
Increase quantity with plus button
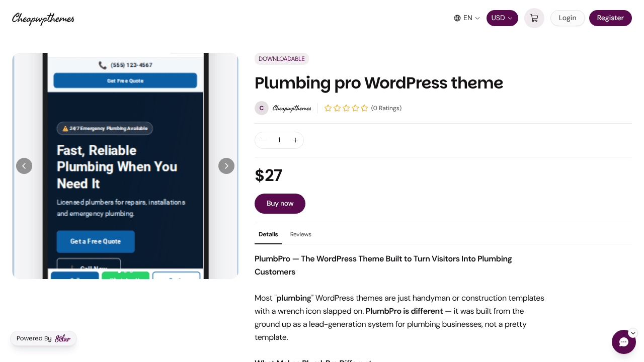pos(295,140)
